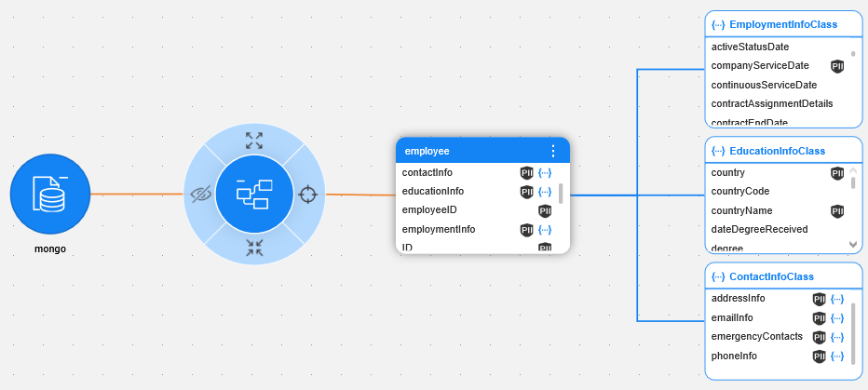
Task: Click the central schema diagram icon
Action: pyautogui.click(x=253, y=195)
